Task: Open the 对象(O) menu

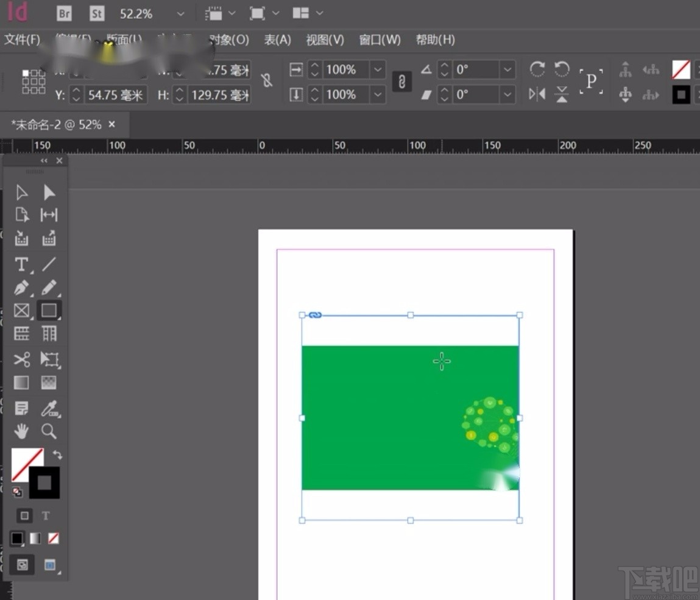Action: (229, 40)
